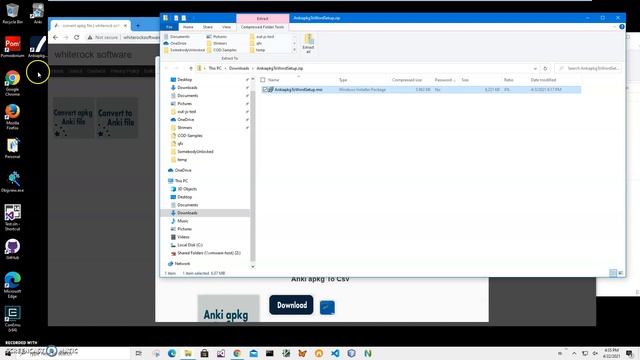The width and height of the screenshot is (640, 360).
Task: Toggle the select-all checkbox beside Name header
Action: point(263,80)
